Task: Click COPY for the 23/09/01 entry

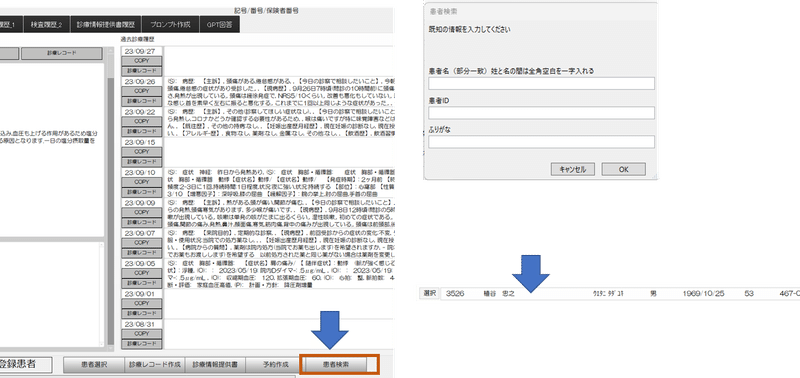Action: tap(141, 303)
